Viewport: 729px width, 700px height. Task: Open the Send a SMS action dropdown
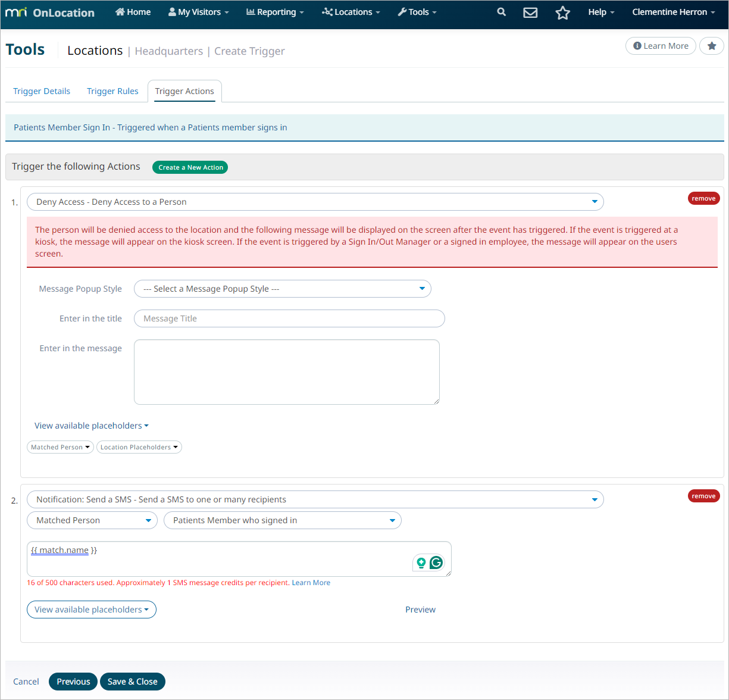315,499
